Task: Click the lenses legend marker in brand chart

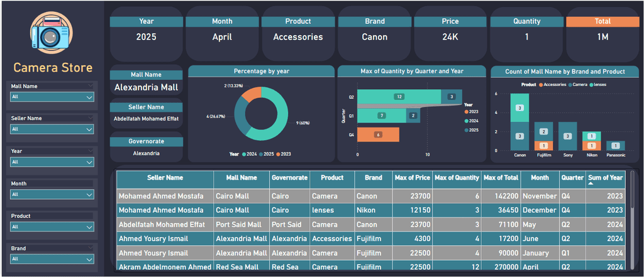Action: pos(591,85)
